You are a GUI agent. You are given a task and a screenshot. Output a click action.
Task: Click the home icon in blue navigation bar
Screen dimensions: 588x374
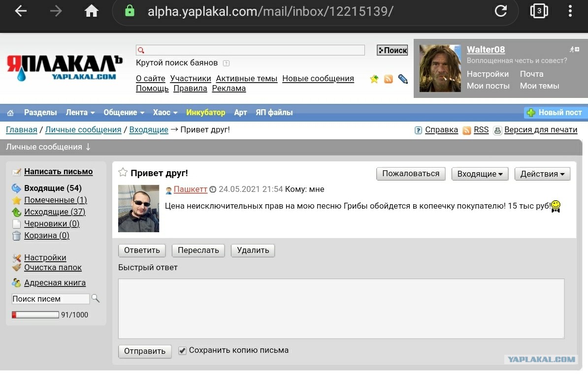pos(10,113)
